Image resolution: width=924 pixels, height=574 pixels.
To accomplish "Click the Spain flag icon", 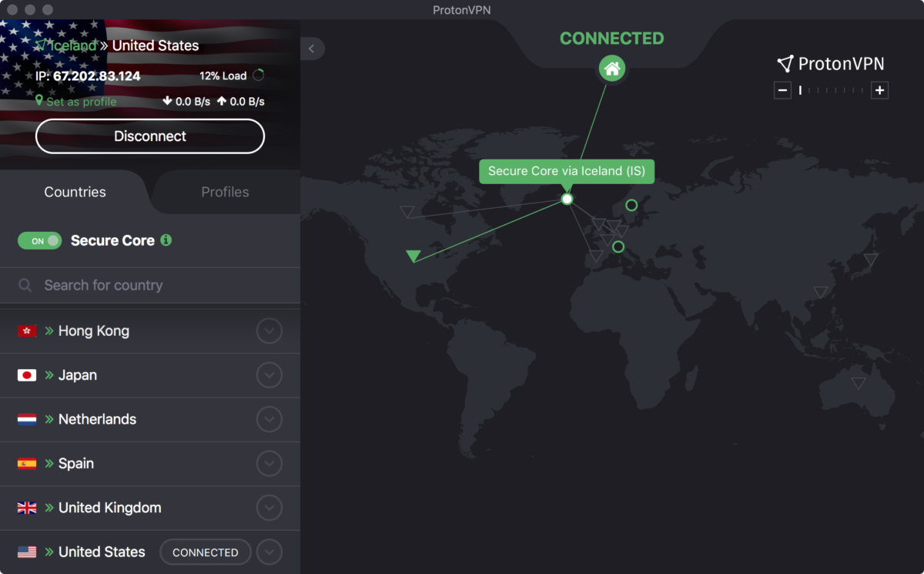I will point(27,464).
